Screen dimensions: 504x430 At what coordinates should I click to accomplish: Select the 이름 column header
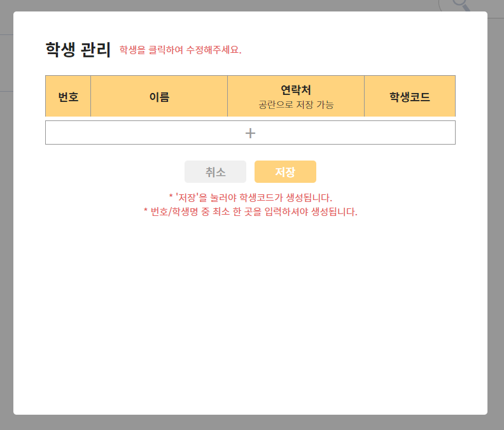click(159, 96)
